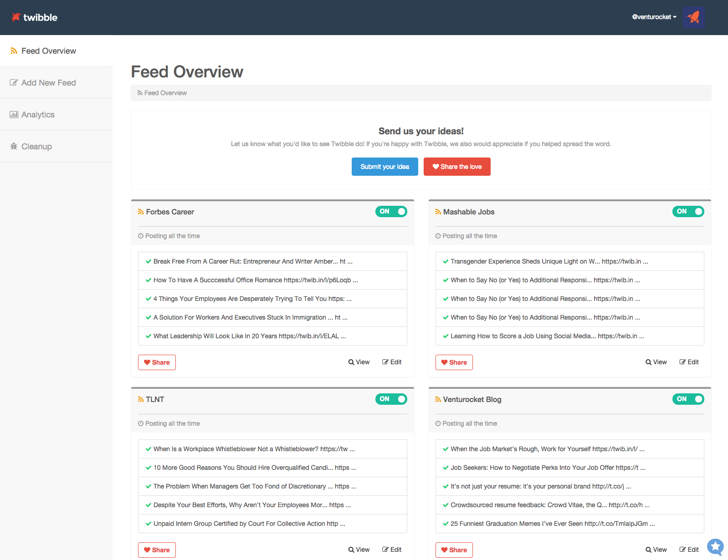Open Feed Overview in sidebar
This screenshot has width=728, height=560.
coord(56,51)
